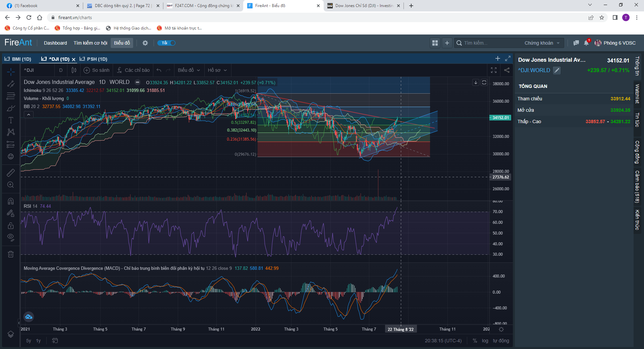The image size is (644, 349).
Task: Undo the last chart action
Action: (159, 70)
